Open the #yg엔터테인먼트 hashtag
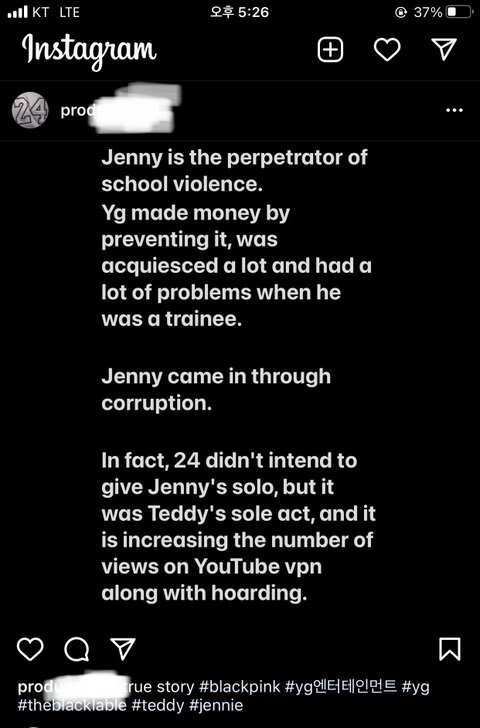The height and width of the screenshot is (728, 480). [341, 686]
